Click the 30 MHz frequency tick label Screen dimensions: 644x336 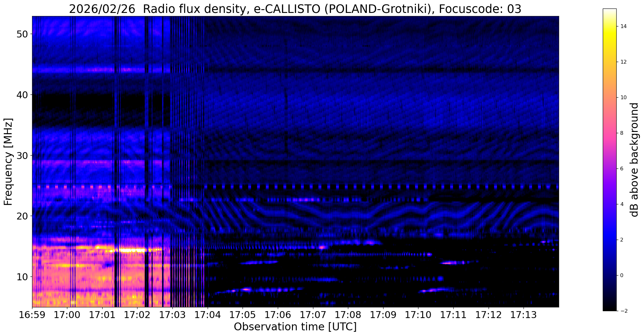(22, 156)
